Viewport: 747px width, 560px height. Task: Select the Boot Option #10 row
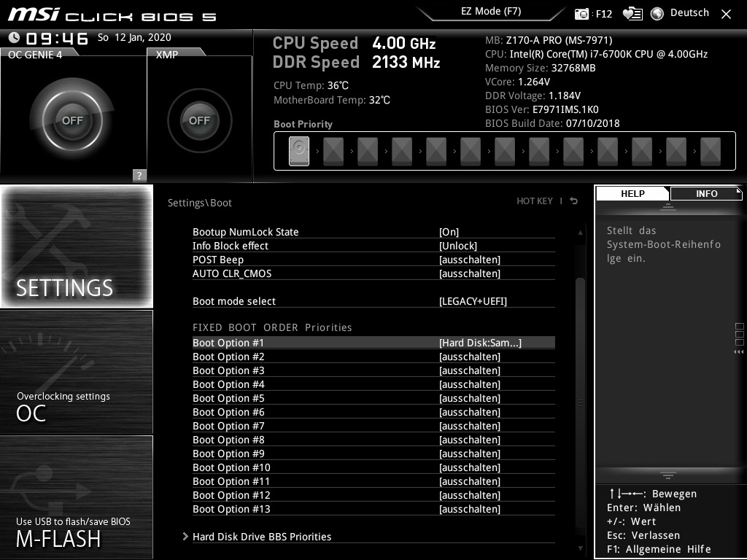pyautogui.click(x=373, y=467)
